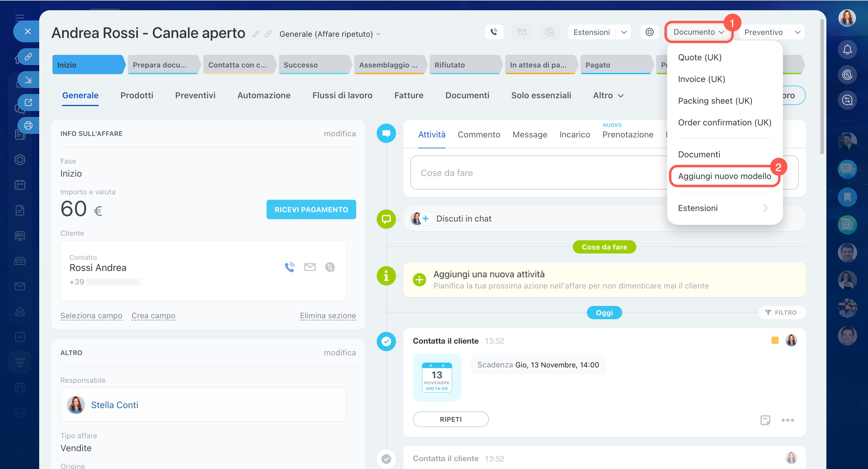The height and width of the screenshot is (469, 868).
Task: Expand the Altro tab menu
Action: pos(608,96)
